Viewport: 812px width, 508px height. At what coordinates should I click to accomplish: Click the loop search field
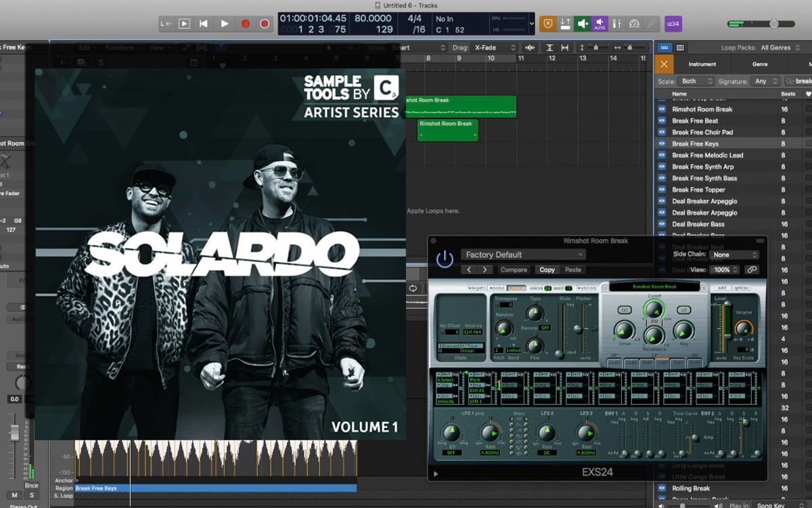(x=798, y=81)
